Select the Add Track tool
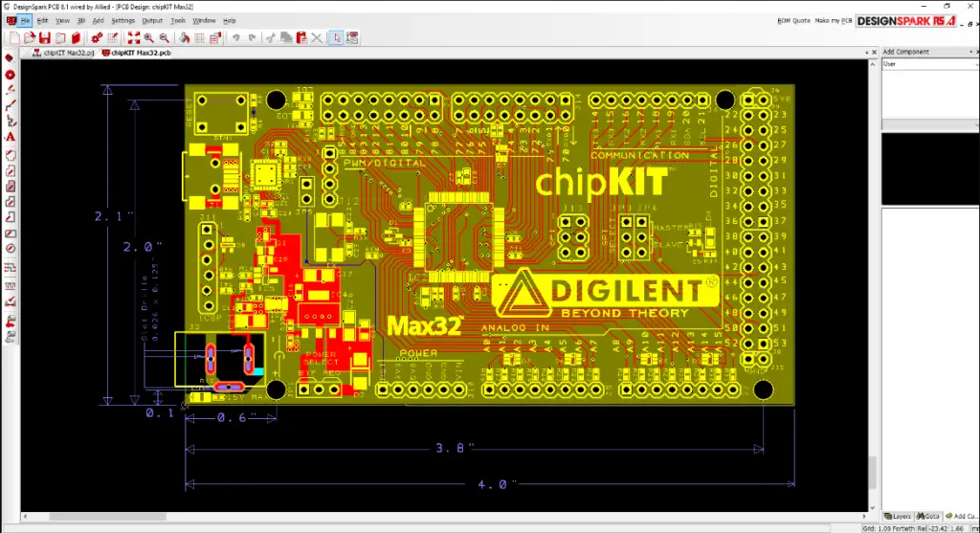 click(x=10, y=106)
